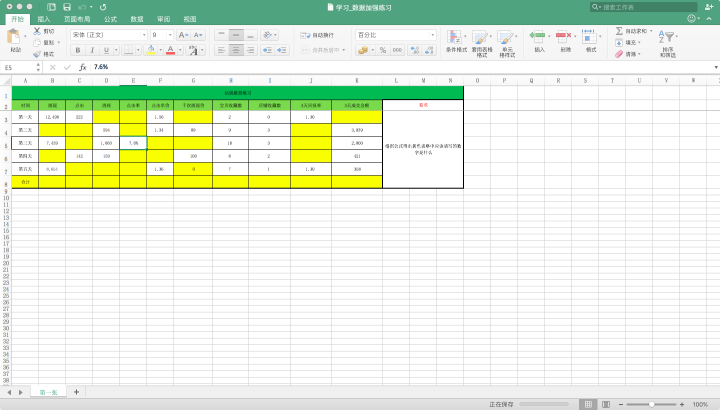Click the increase decimal button
This screenshot has height=410, width=720.
415,50
